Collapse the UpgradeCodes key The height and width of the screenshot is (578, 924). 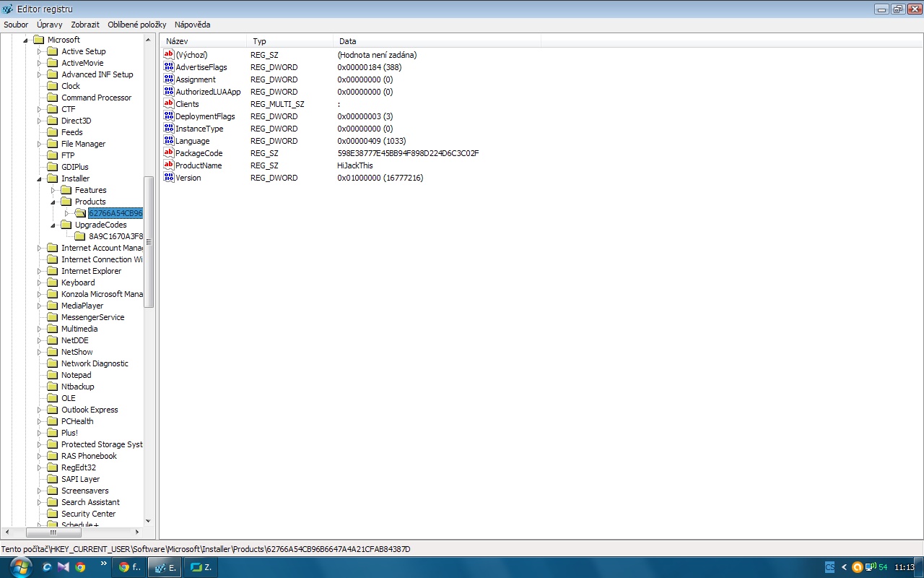pos(53,225)
